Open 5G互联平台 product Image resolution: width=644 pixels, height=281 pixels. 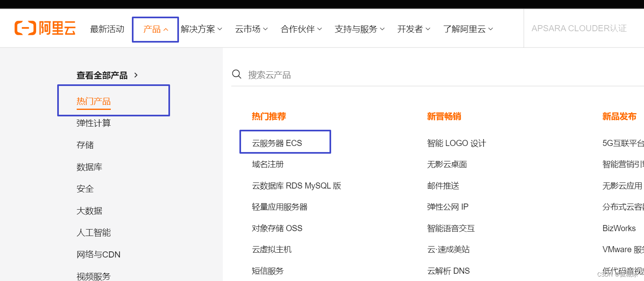pyautogui.click(x=623, y=143)
